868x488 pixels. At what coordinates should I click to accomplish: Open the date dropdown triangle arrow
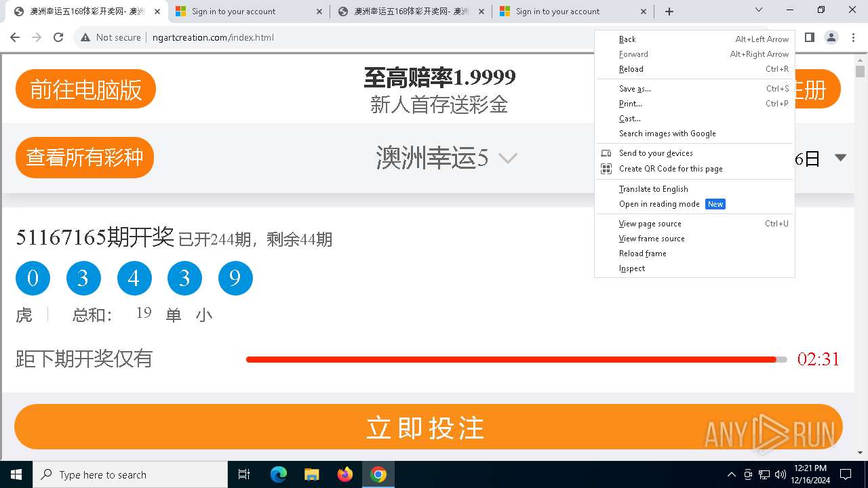coord(840,157)
